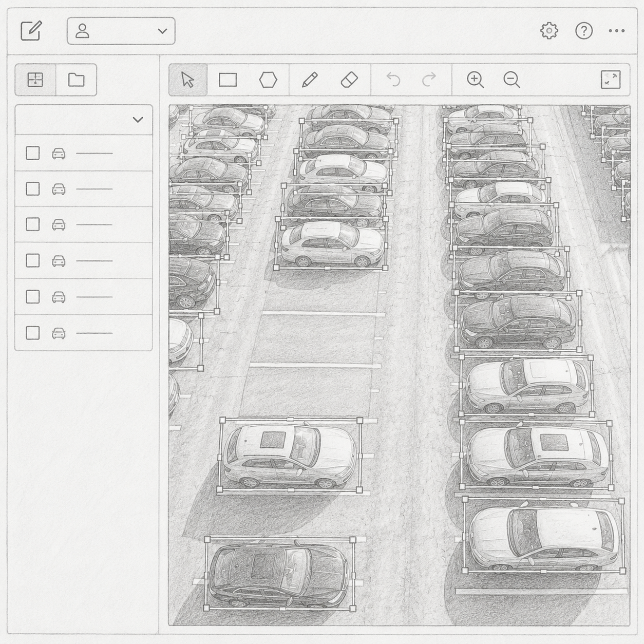Pick the pencil drawing tool

pyautogui.click(x=310, y=80)
